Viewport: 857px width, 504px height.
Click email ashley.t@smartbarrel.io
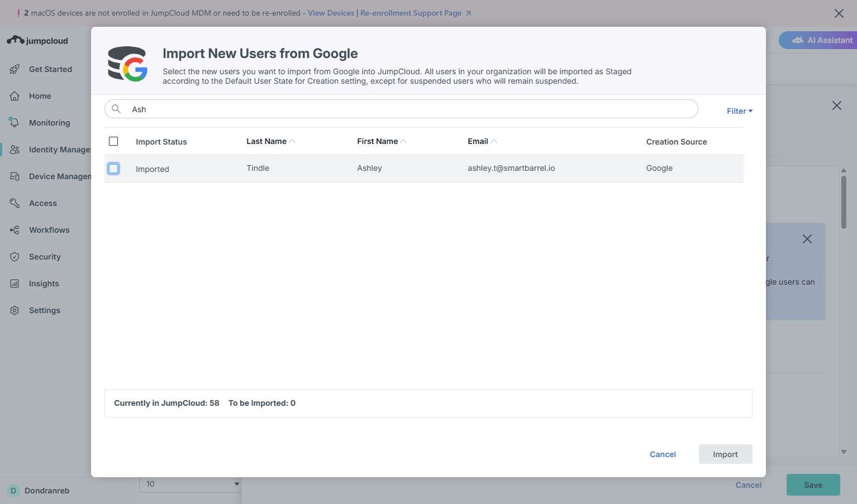[x=511, y=168]
